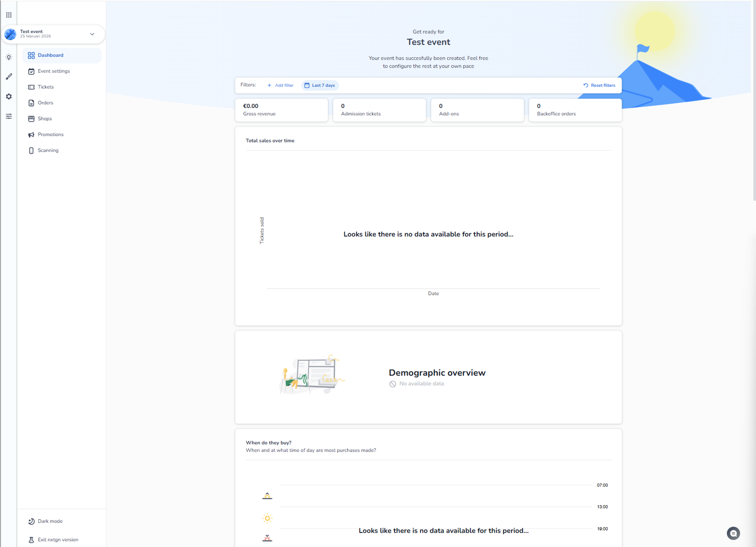Select the Backoffice orders card
The image size is (756, 547).
[x=575, y=110]
